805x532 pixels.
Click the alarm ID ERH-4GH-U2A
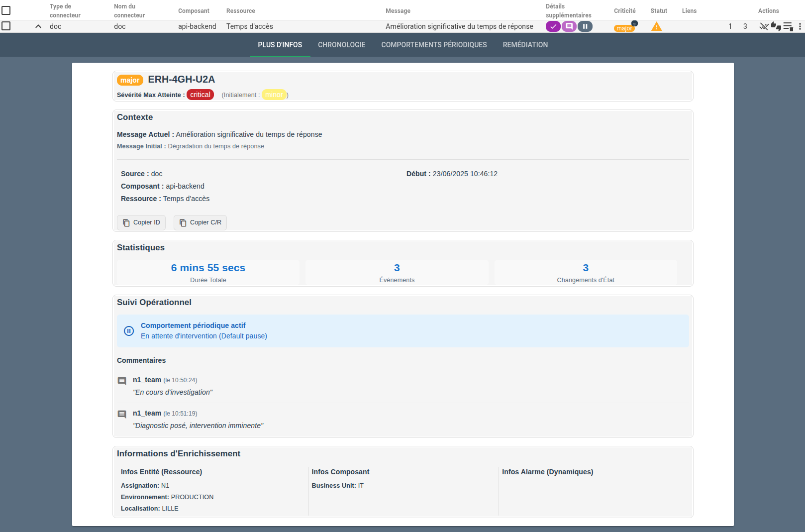pos(182,80)
